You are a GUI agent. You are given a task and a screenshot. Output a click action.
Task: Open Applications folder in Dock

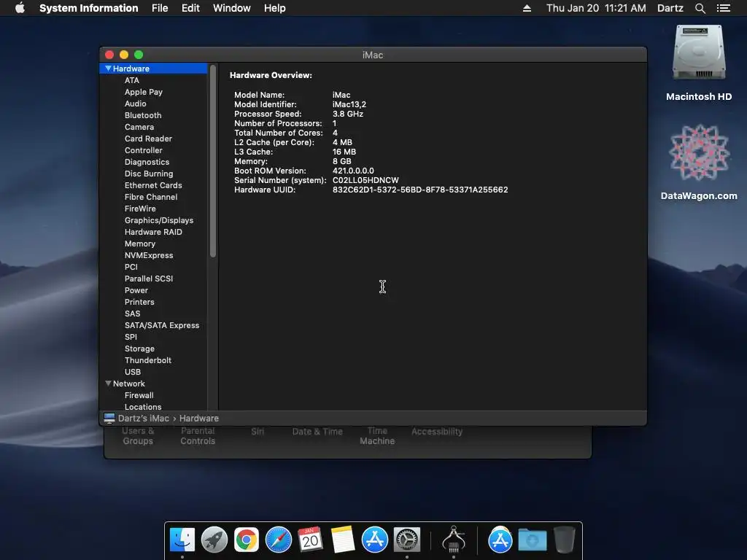tap(500, 540)
